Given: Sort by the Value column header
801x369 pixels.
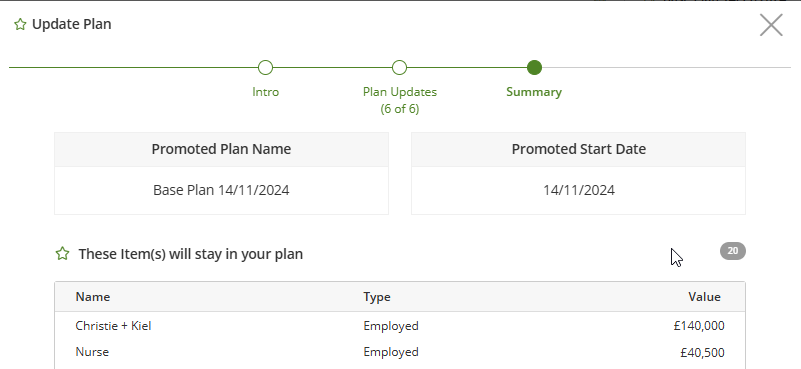Looking at the screenshot, I should 704,297.
